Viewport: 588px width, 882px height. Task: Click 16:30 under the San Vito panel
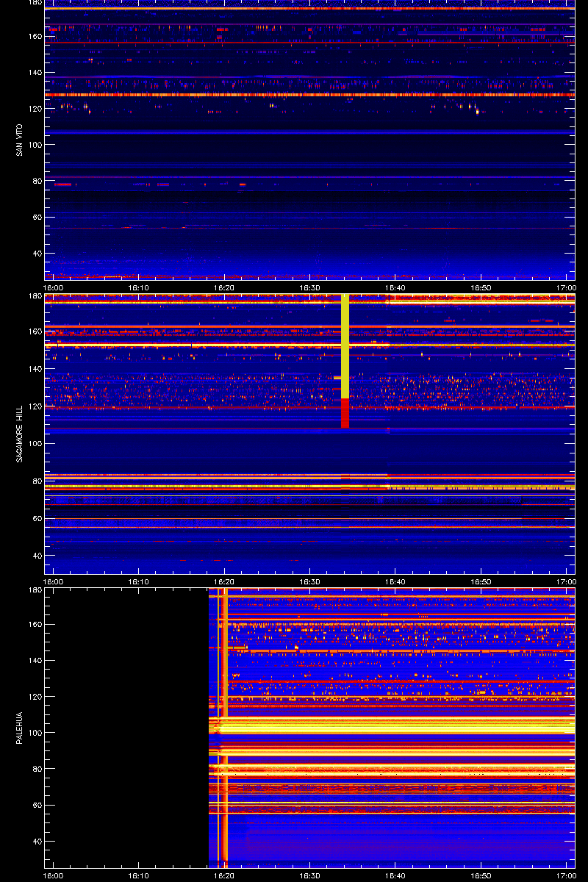pos(310,288)
